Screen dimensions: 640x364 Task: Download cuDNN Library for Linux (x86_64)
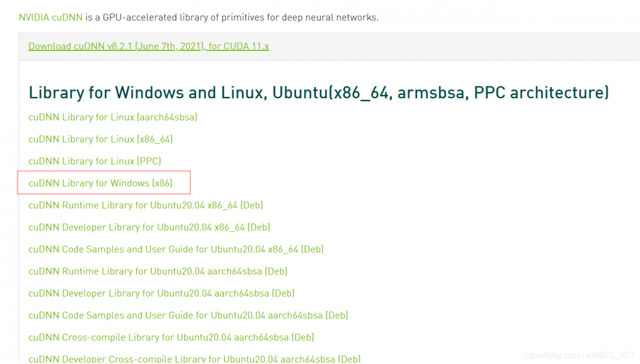click(x=100, y=139)
